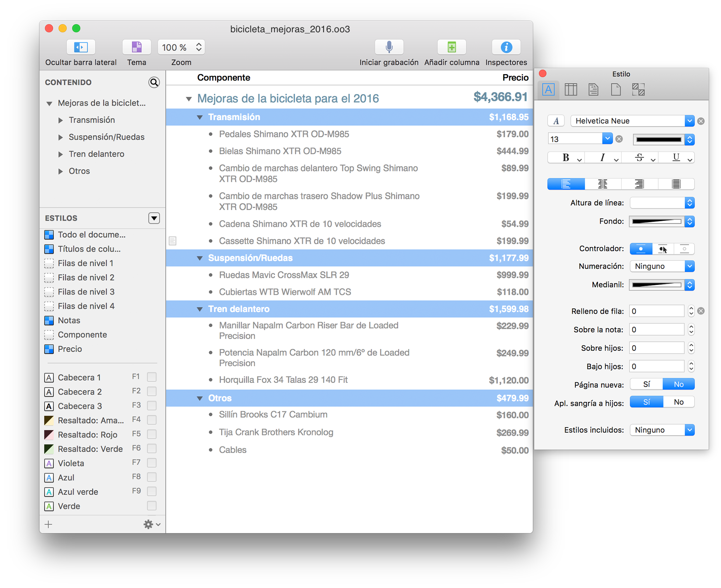Set Apl. sangría a hijos to No

pos(679,402)
